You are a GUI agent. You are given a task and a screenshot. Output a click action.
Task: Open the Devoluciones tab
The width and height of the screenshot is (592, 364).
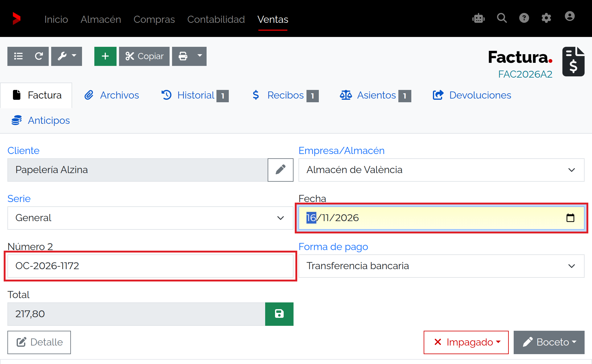pos(472,95)
